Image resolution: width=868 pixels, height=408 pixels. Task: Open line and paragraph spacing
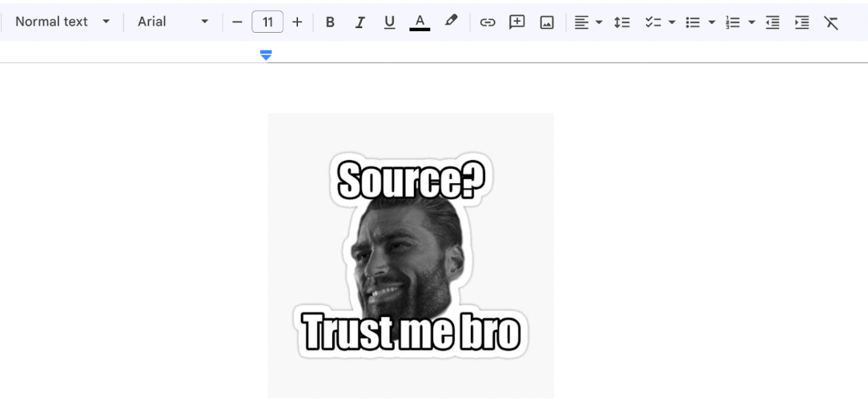pyautogui.click(x=621, y=22)
